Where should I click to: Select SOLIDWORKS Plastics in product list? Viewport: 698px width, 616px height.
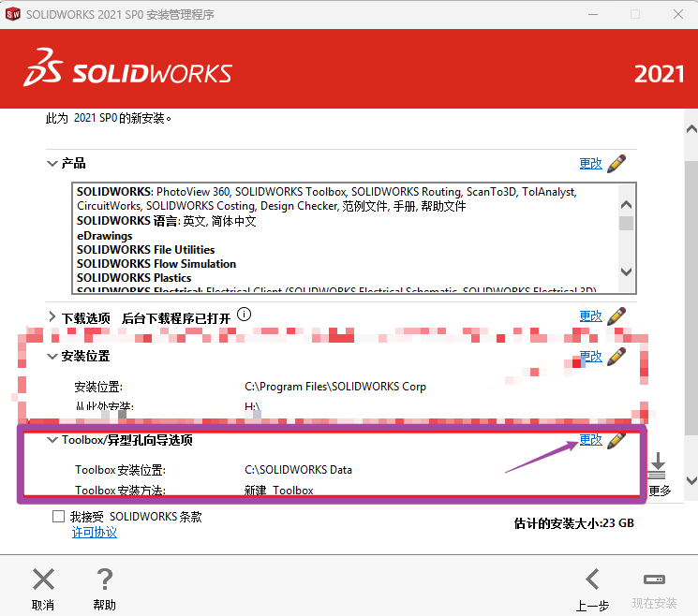pos(134,278)
